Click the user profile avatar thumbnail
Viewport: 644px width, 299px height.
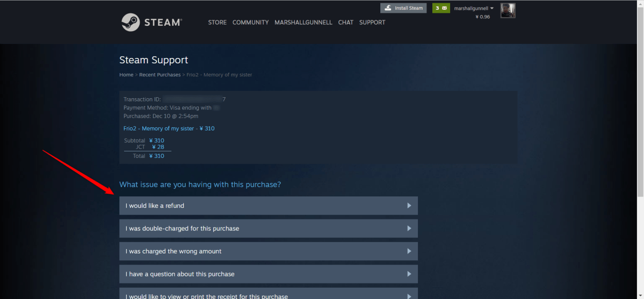pyautogui.click(x=508, y=11)
